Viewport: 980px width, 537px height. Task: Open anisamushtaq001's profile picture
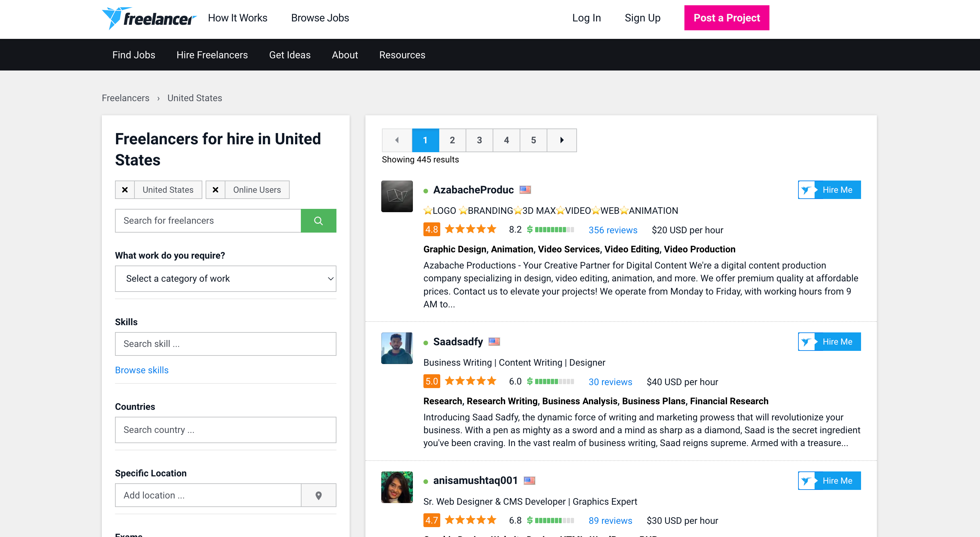(397, 487)
